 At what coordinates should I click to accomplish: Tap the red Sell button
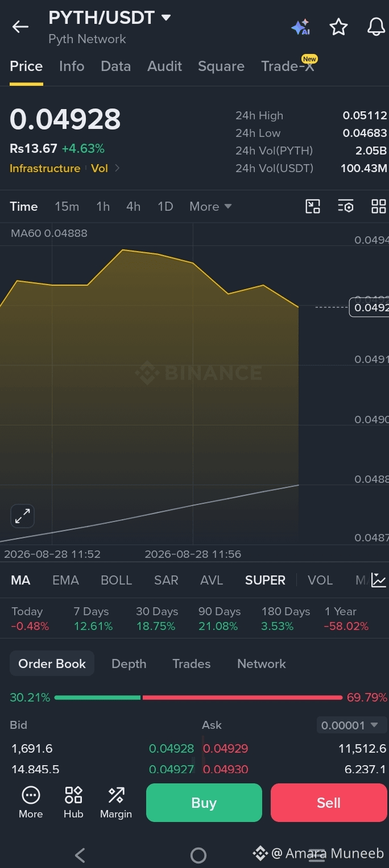(329, 803)
